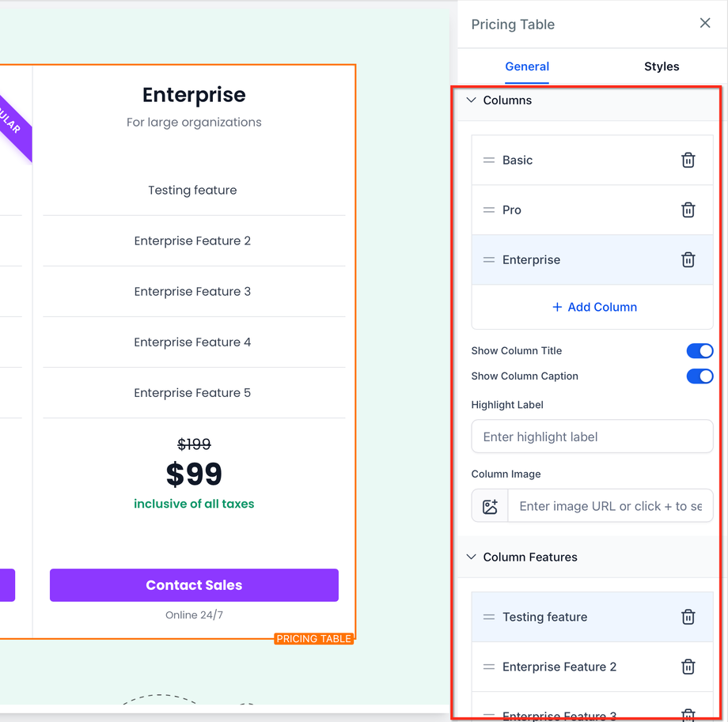Collapse the Column Features section
728x722 pixels.
[472, 557]
